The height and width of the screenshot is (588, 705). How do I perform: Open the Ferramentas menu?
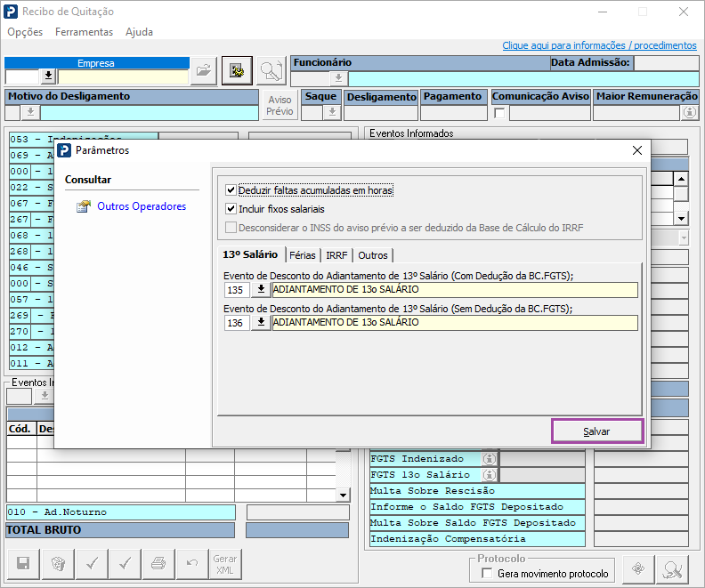[84, 32]
